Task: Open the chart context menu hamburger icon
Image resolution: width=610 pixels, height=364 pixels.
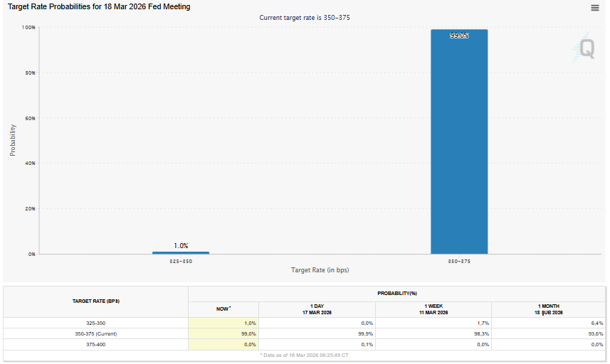Action: [595, 8]
